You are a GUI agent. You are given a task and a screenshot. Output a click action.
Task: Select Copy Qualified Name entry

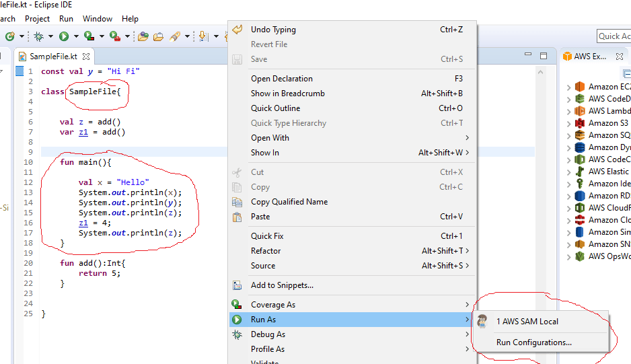[352, 202]
